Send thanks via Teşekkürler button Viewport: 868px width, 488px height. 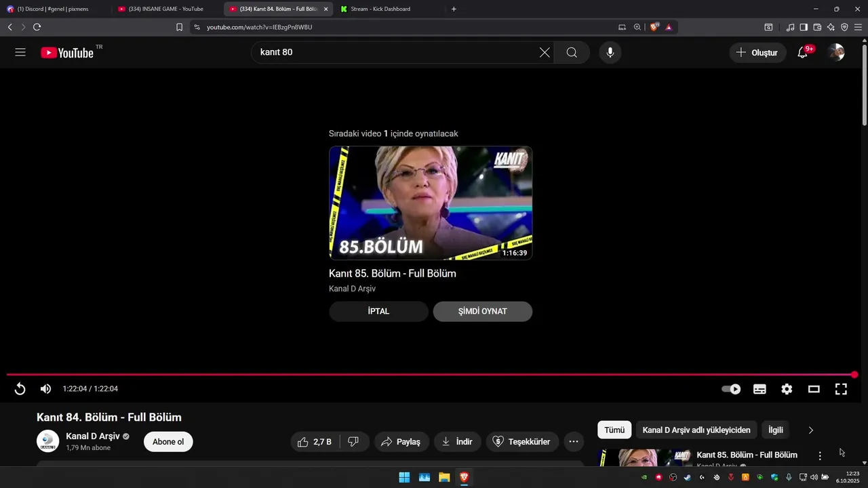522,442
